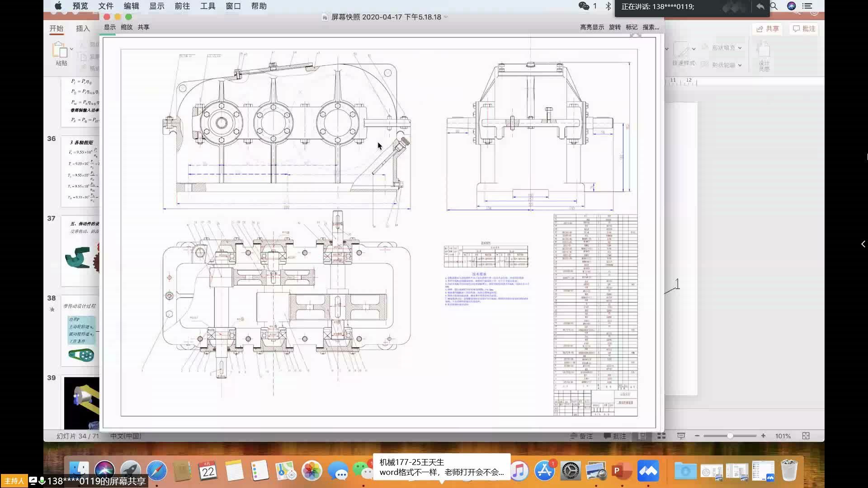Image resolution: width=868 pixels, height=488 pixels.
Task: Open PowerPoint from the dock
Action: pos(622,471)
